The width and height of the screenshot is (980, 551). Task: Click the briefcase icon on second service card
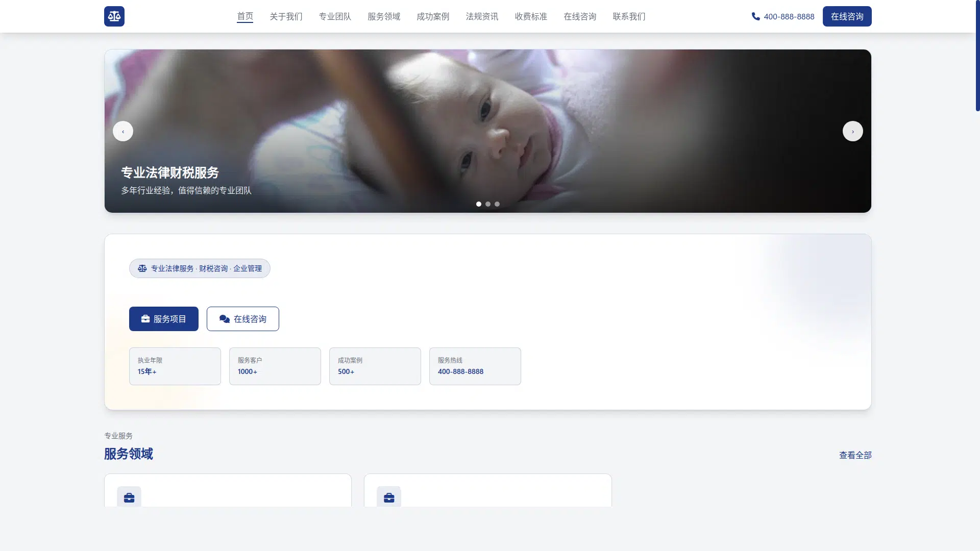[x=388, y=497]
